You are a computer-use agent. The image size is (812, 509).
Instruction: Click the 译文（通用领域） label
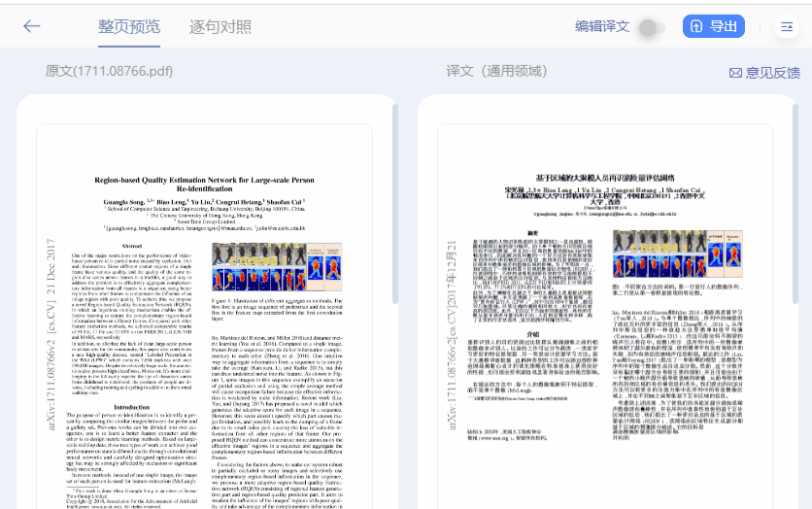point(496,71)
